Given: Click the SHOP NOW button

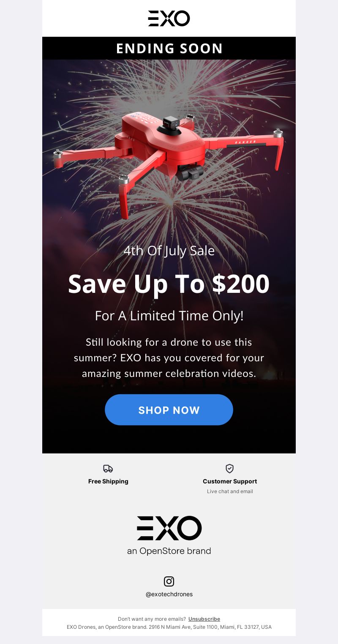Looking at the screenshot, I should click(169, 410).
